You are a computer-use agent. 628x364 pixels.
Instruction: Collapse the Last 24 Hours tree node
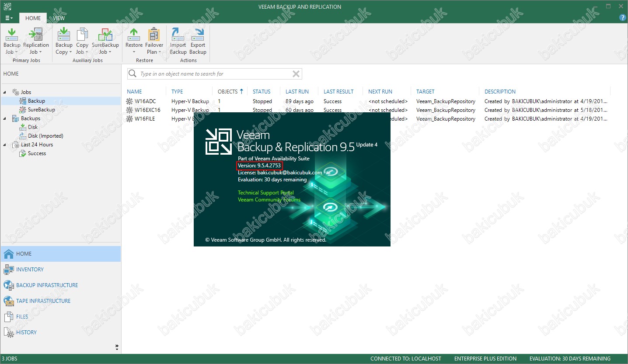[5, 145]
